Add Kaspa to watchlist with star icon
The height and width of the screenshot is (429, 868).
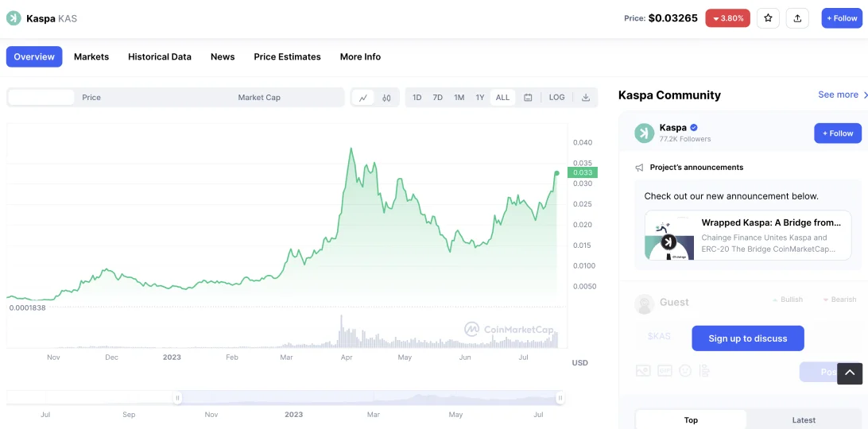(768, 18)
